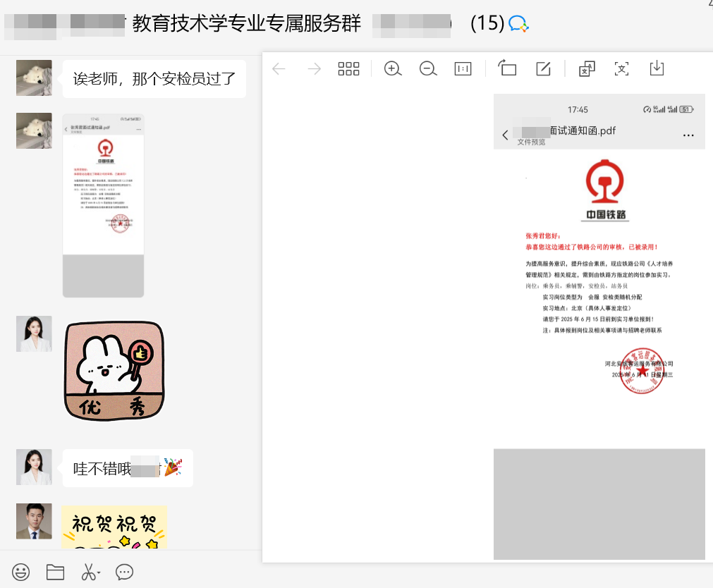Open the emoji picker

click(21, 572)
